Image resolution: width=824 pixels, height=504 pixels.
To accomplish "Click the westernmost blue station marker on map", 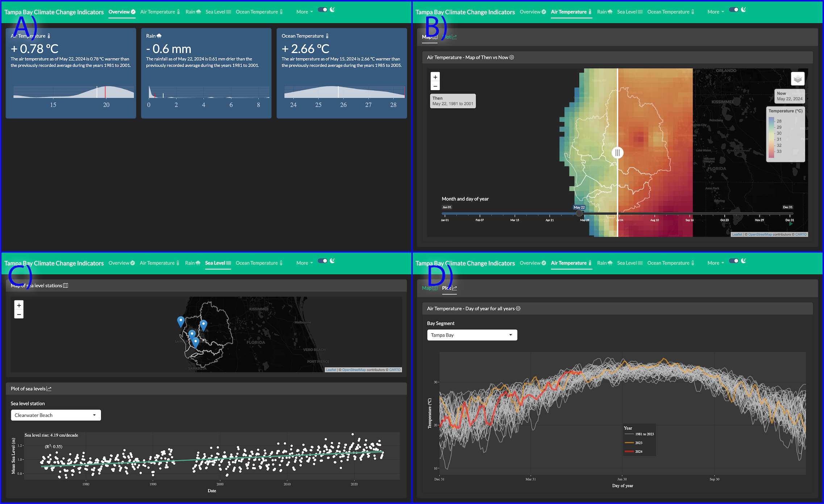I will point(181,321).
